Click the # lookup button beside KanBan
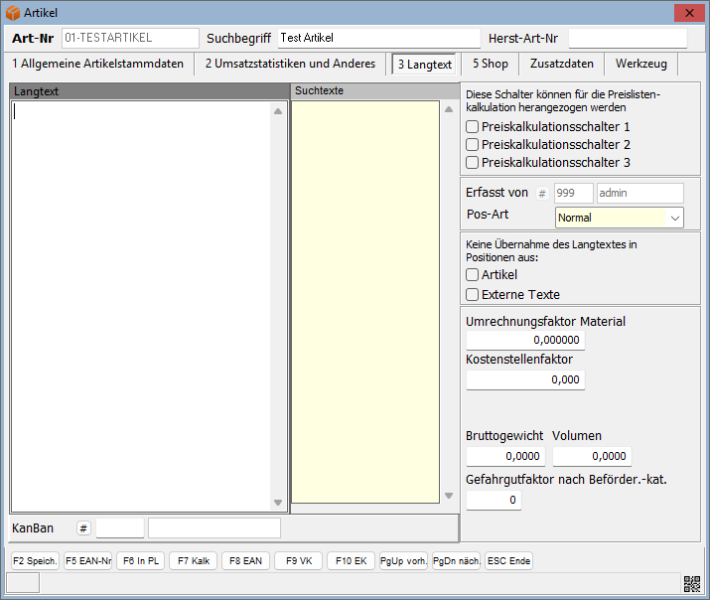Screen dimensions: 710x600 83,528
